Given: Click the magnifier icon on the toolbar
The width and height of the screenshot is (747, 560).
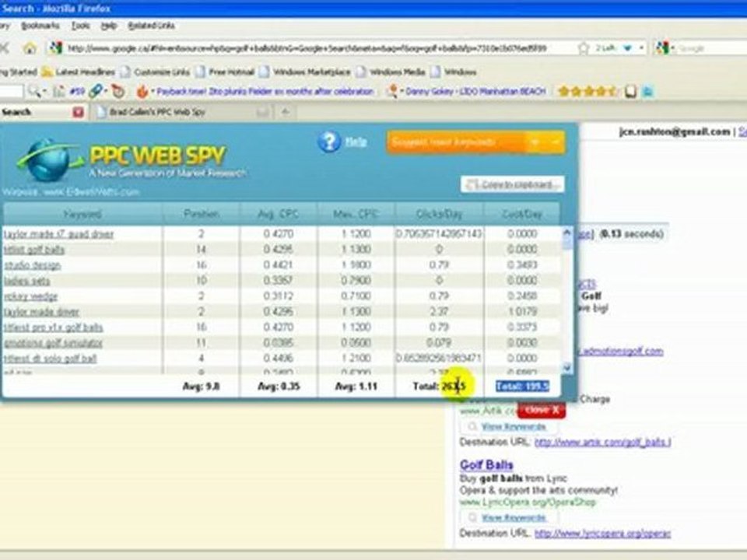Looking at the screenshot, I should pyautogui.click(x=34, y=90).
